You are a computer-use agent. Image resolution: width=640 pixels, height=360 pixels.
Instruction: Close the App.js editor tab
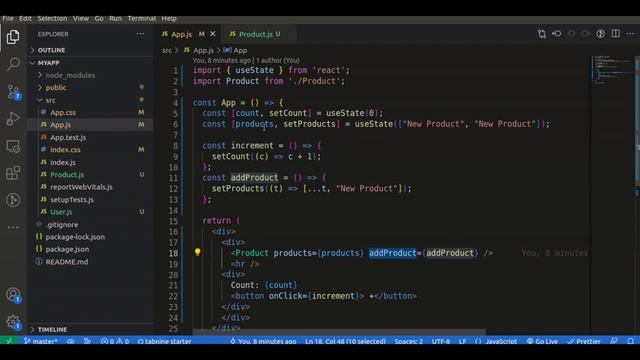pyautogui.click(x=213, y=34)
